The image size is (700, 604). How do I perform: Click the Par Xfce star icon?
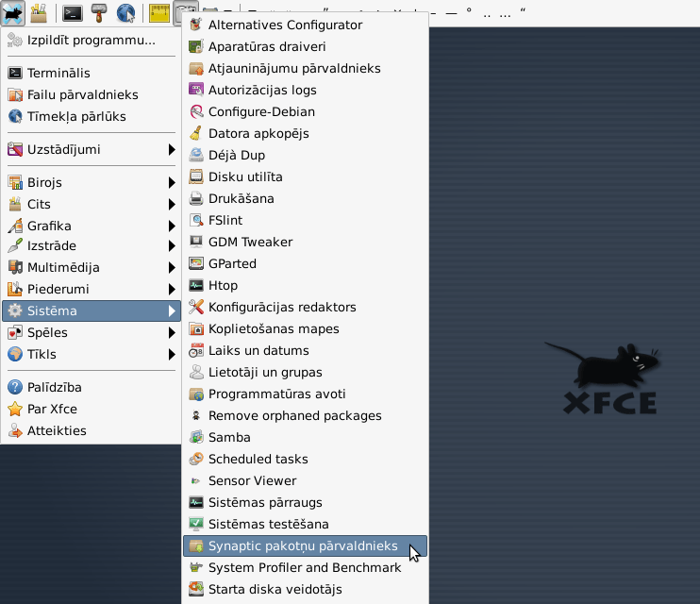(x=15, y=410)
